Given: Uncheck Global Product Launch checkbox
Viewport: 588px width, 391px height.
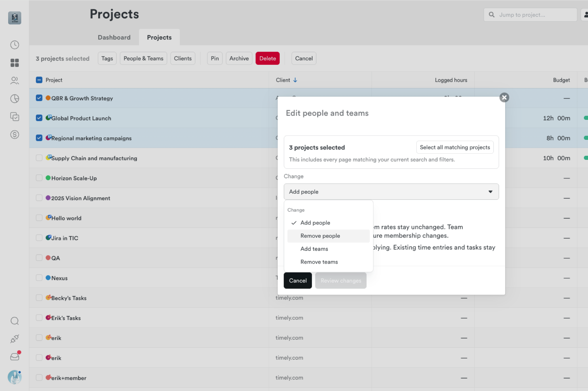Looking at the screenshot, I should point(39,118).
